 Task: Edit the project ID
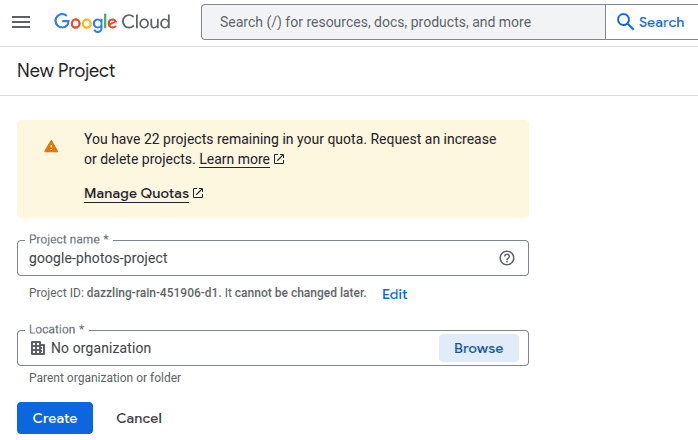point(395,294)
